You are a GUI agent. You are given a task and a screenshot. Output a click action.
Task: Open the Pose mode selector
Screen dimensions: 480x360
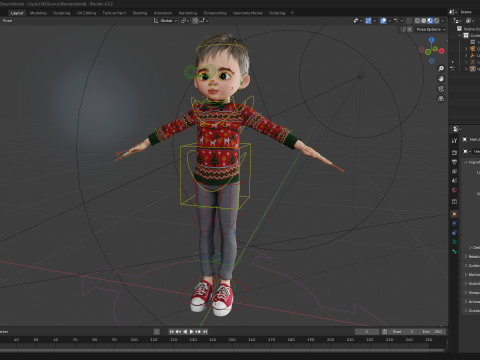point(7,21)
